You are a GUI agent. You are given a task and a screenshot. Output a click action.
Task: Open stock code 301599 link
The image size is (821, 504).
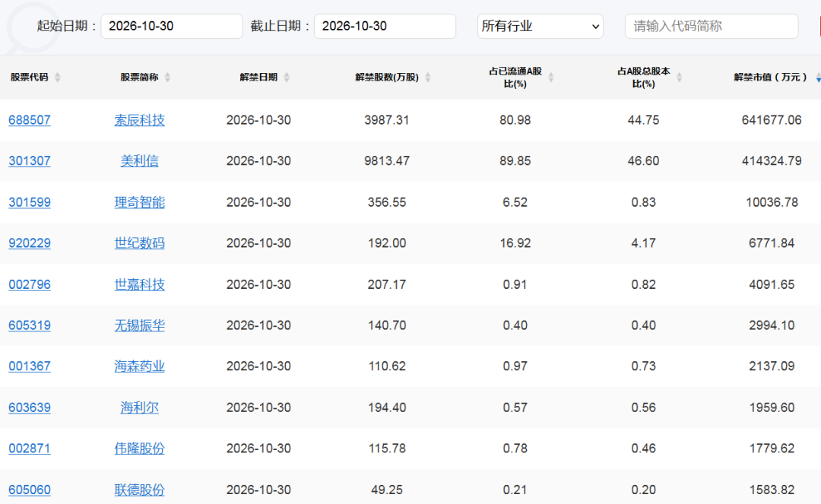tap(30, 202)
